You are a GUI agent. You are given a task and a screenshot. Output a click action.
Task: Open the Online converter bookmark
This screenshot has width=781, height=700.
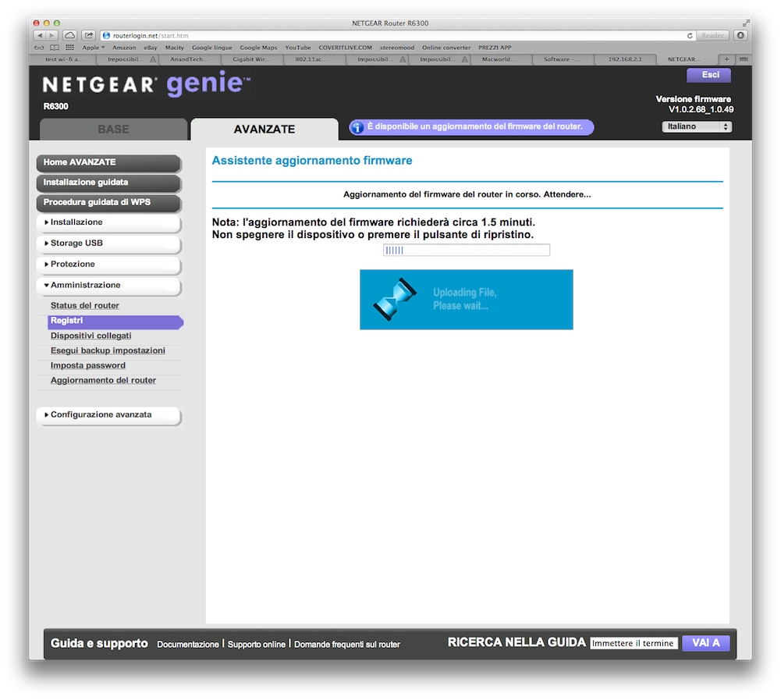446,48
